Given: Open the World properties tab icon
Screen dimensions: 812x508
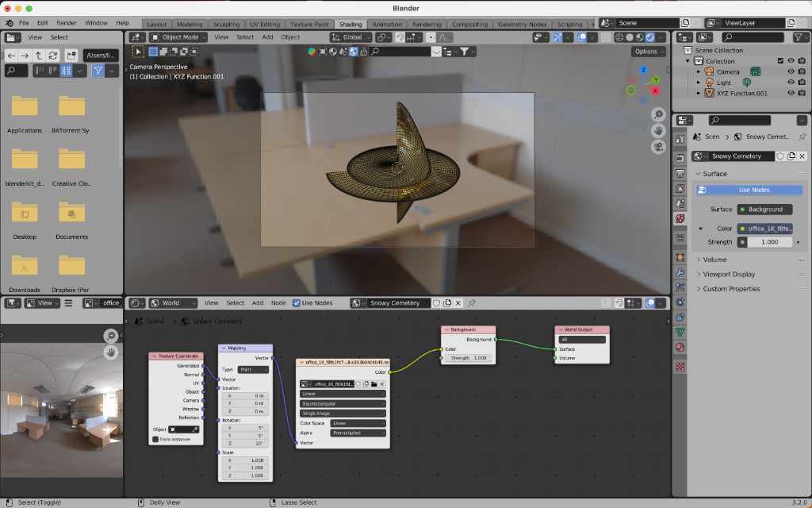Looking at the screenshot, I should point(680,217).
